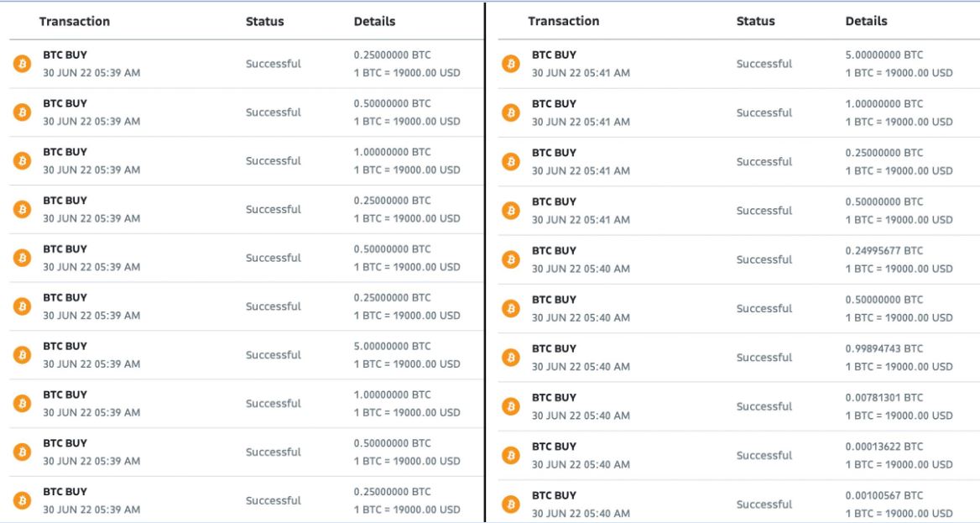Click BTC BUY label of the 0.24995677 BTC row
Image resolution: width=980 pixels, height=523 pixels.
[554, 251]
